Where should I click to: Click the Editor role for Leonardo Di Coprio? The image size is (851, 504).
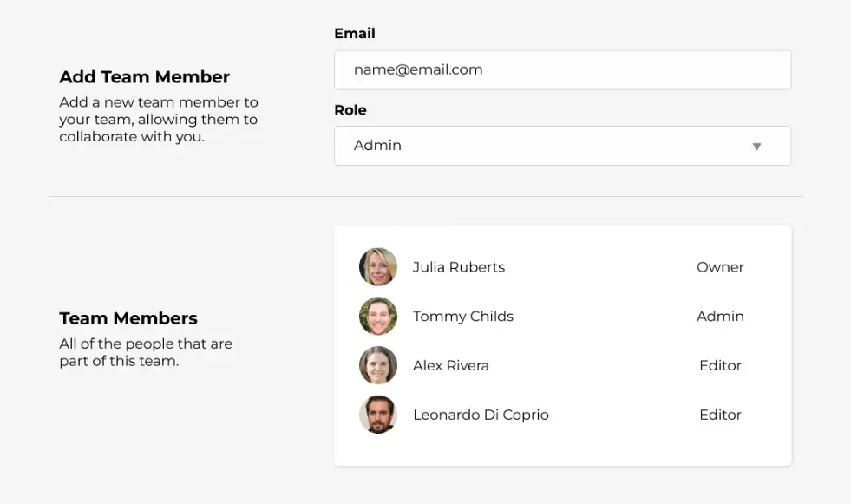click(720, 415)
